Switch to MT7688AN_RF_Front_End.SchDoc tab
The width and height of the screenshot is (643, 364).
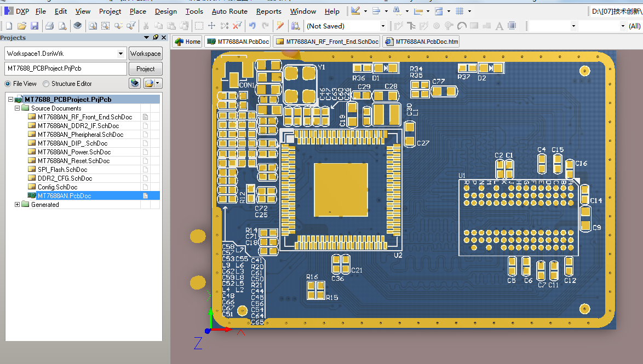(327, 42)
